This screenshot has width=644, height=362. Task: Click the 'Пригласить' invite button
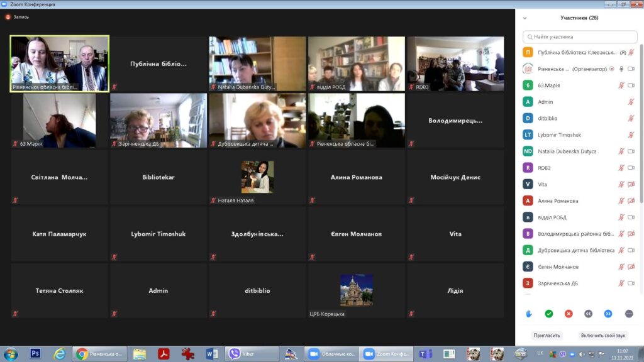(x=546, y=336)
